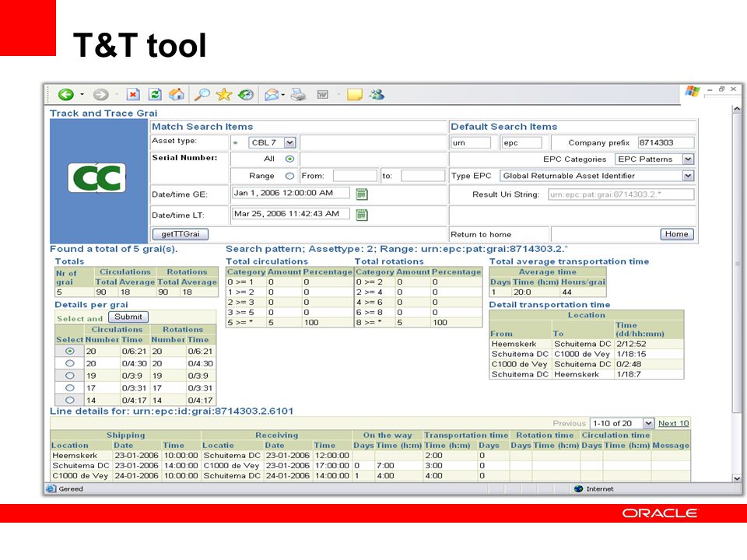Viewport: 747px width, 560px height.
Task: Click the Result Uri String field
Action: tap(621, 194)
